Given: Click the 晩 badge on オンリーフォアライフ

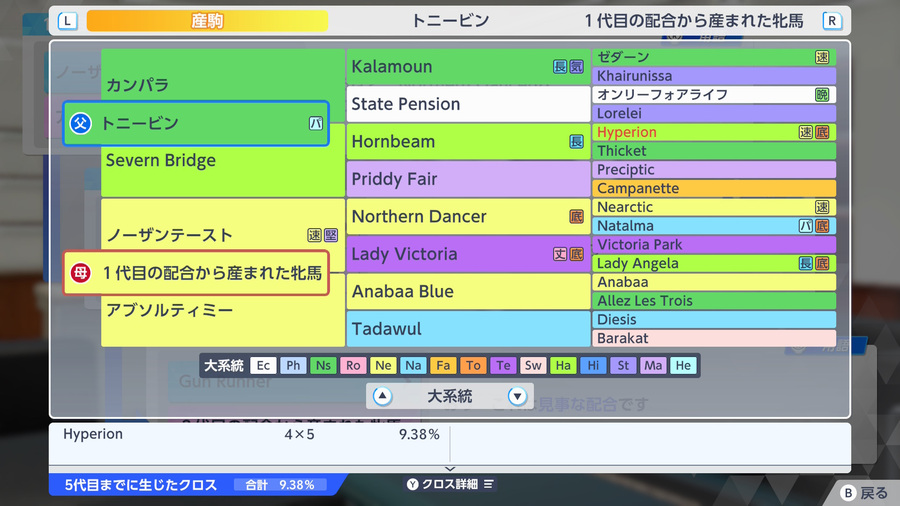Looking at the screenshot, I should pyautogui.click(x=822, y=95).
